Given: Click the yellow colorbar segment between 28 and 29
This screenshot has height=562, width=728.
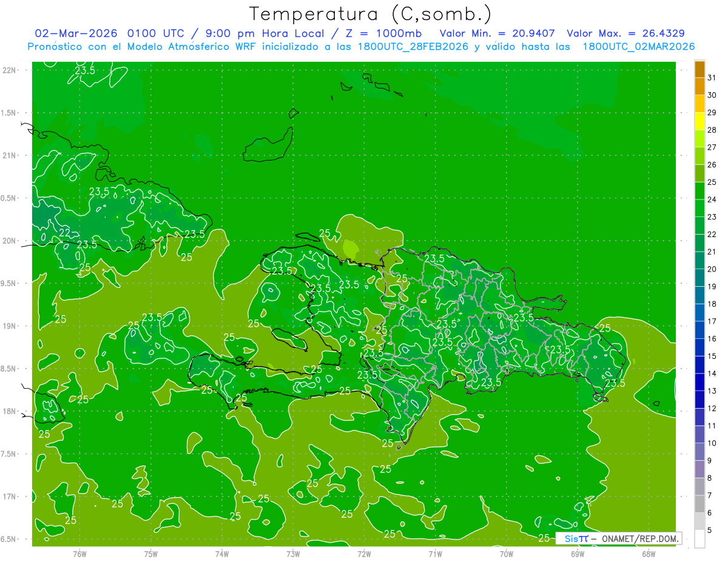Looking at the screenshot, I should (699, 121).
